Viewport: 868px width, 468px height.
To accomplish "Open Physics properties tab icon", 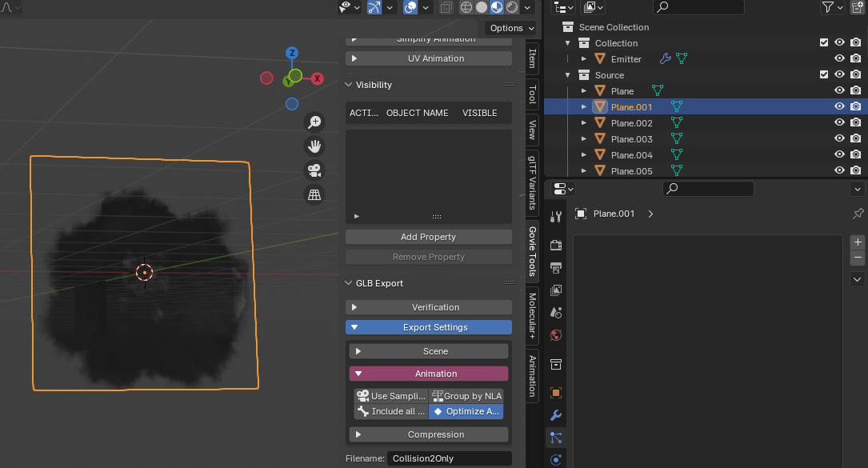I will coord(556,459).
